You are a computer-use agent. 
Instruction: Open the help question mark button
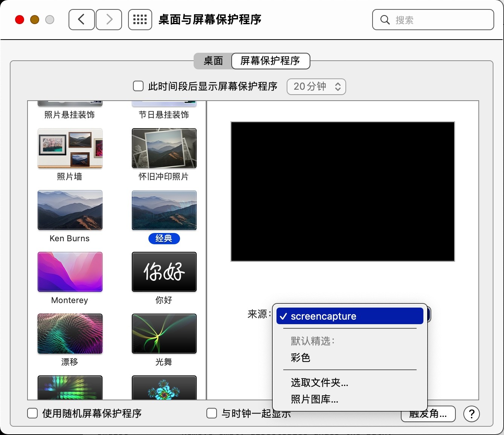pyautogui.click(x=471, y=414)
